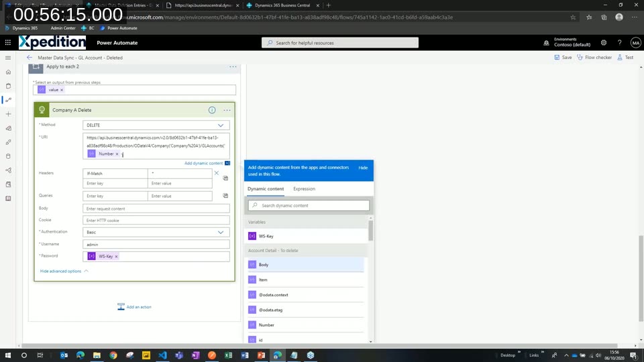Screen dimensions: 644x362
Task: Click the Cookie input field
Action: 156,221
